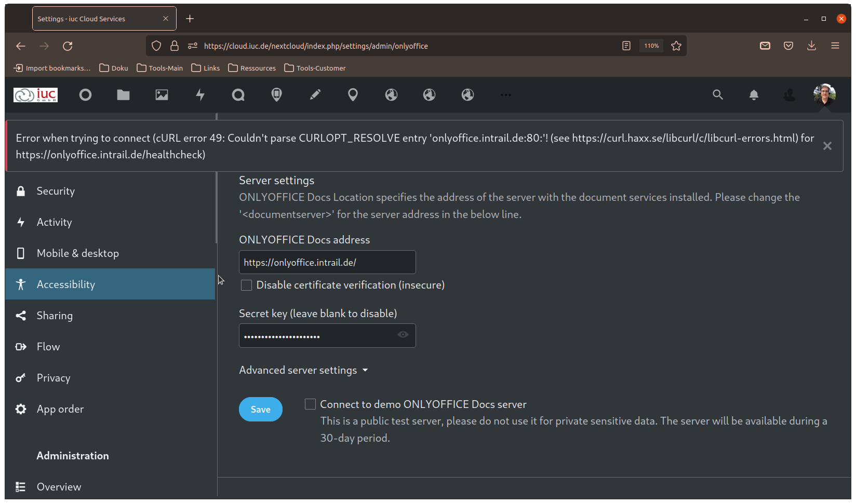The height and width of the screenshot is (504, 856).
Task: Select Sharing in the settings sidebar
Action: [x=55, y=315]
